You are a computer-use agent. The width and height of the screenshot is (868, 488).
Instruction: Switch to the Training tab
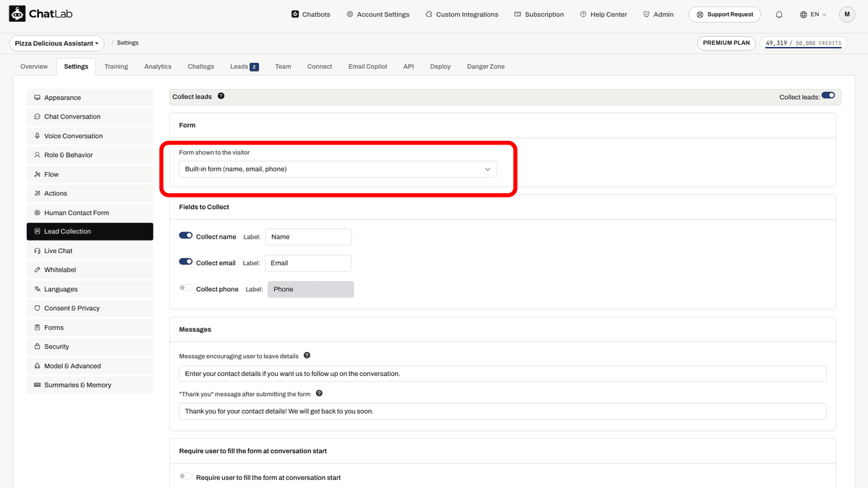click(116, 67)
